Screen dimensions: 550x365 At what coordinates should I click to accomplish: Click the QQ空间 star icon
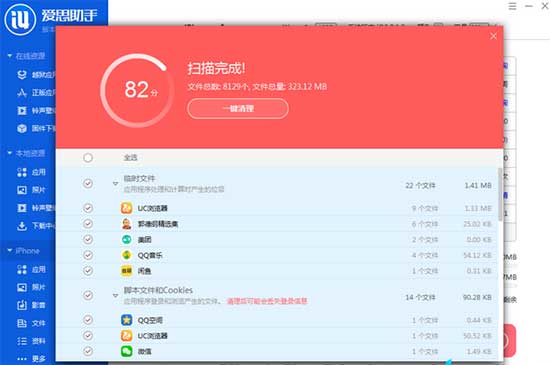pyautogui.click(x=127, y=320)
